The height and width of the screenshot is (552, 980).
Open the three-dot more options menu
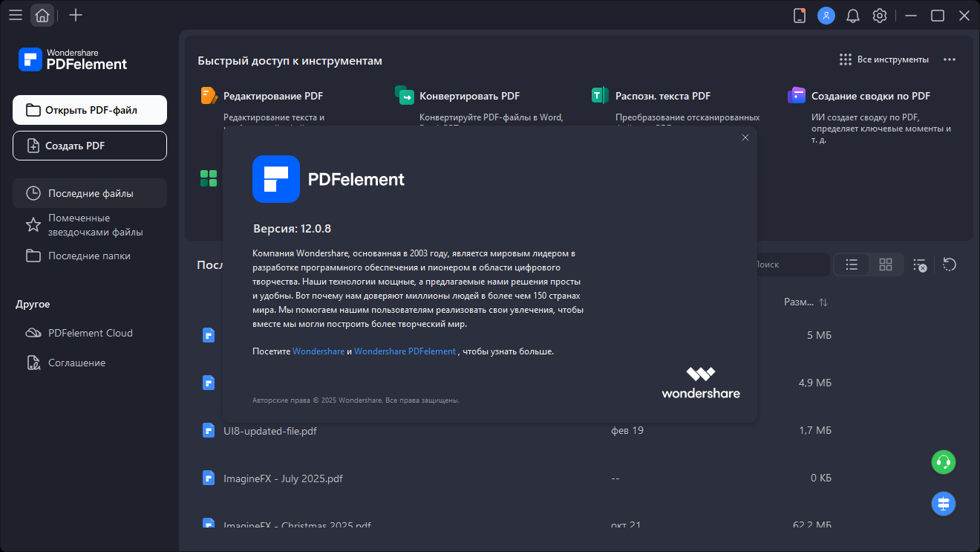pos(950,59)
